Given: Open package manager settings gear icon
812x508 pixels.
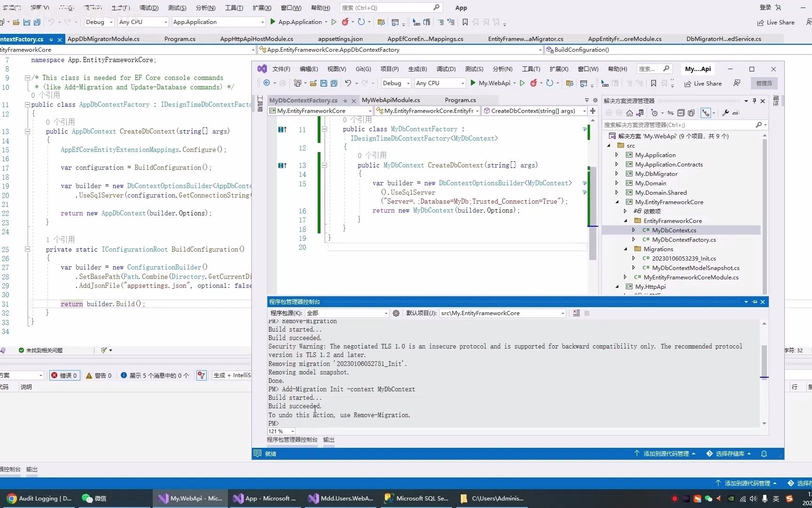Looking at the screenshot, I should [x=396, y=313].
